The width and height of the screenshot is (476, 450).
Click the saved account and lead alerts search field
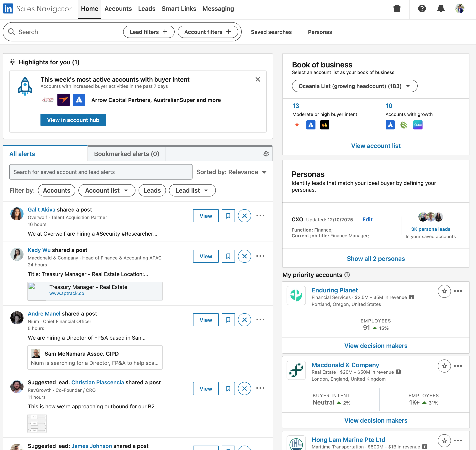101,172
